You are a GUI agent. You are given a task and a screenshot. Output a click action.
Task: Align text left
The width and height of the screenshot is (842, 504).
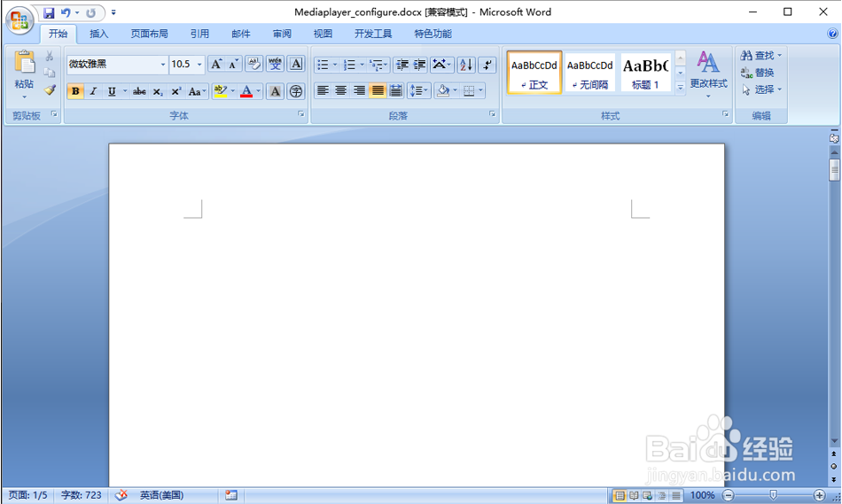point(323,90)
